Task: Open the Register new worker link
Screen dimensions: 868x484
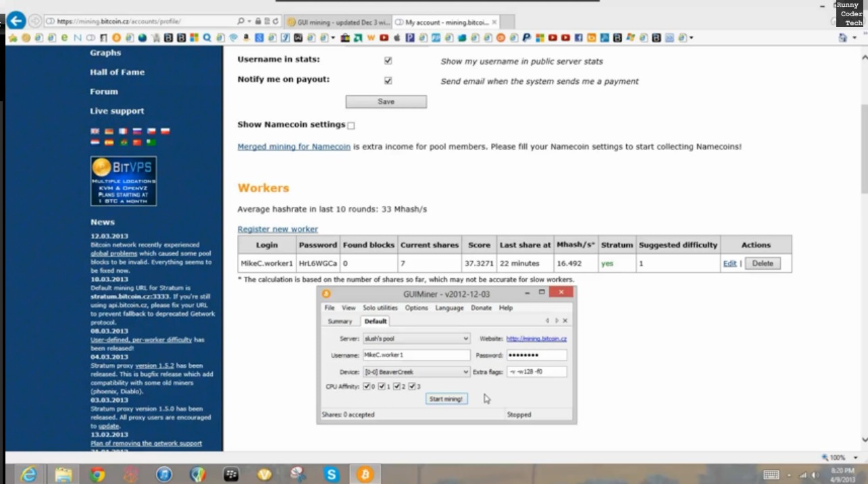Action: 278,229
